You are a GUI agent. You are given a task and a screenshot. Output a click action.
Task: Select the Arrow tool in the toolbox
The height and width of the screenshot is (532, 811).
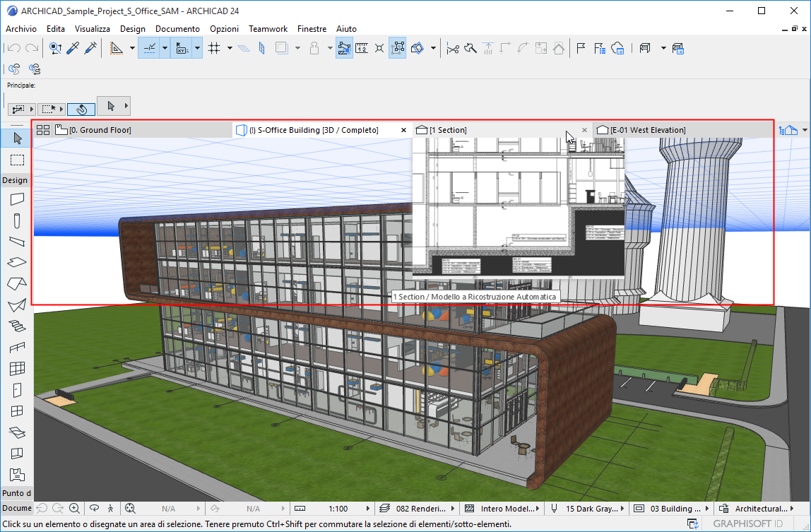17,137
